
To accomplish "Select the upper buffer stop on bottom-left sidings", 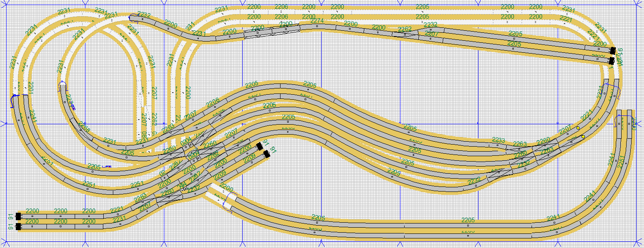I will 18,216.
